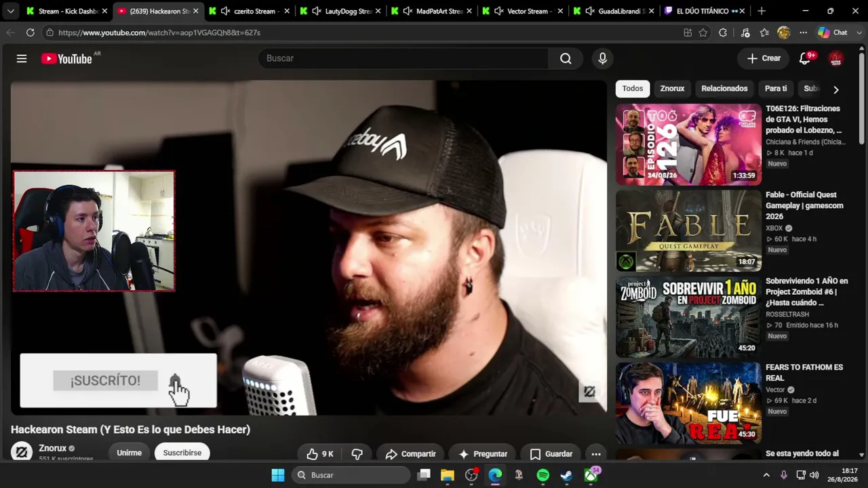Open Znorux channel avatar
The width and height of the screenshot is (868, 488).
click(x=22, y=452)
